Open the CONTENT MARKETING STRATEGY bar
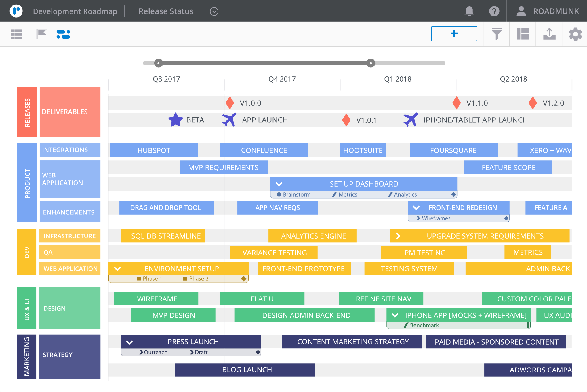 tap(352, 342)
